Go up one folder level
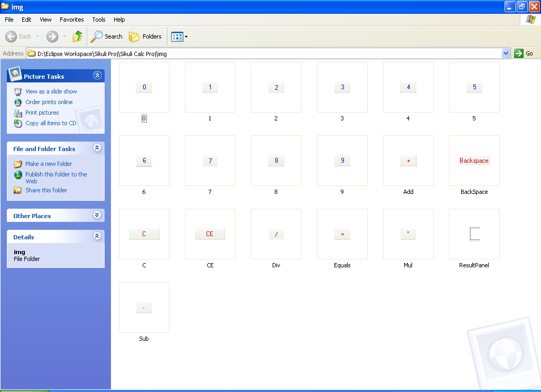This screenshot has width=541, height=392. pyautogui.click(x=78, y=36)
